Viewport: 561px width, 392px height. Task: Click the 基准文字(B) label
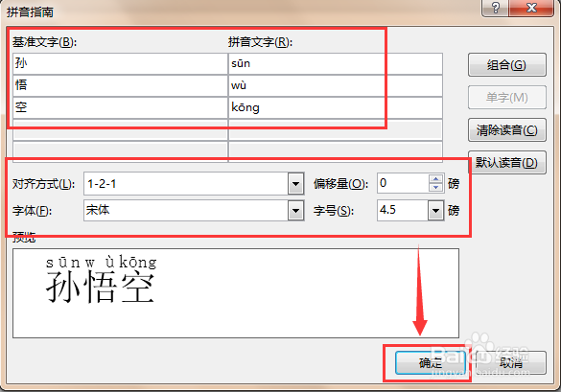pyautogui.click(x=45, y=42)
